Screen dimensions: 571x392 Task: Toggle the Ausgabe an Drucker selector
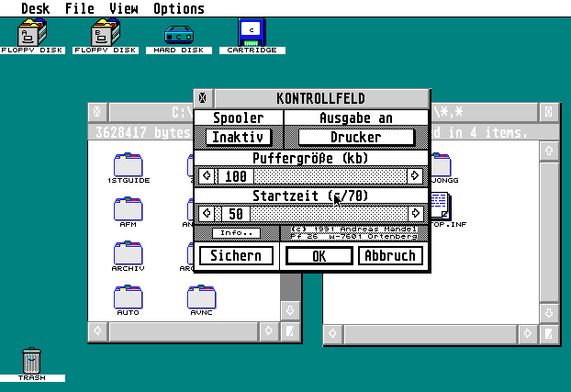[355, 137]
